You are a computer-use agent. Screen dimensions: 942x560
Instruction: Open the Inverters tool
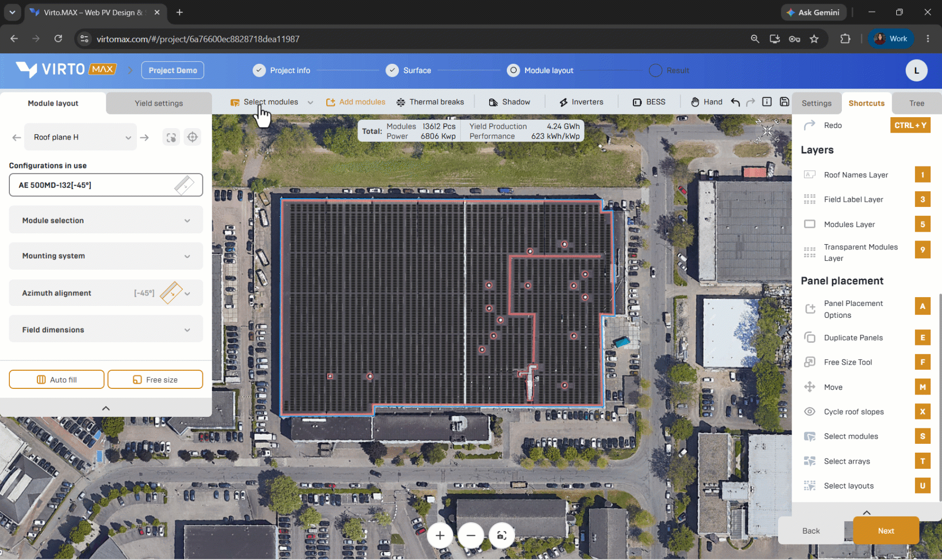[581, 102]
